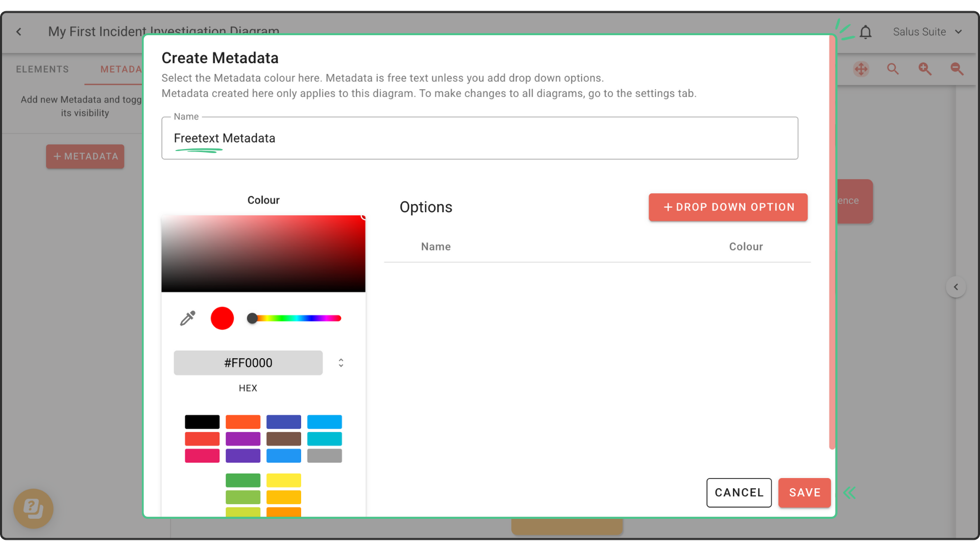980x551 pixels.
Task: Switch to the Metadata tab
Action: [121, 69]
